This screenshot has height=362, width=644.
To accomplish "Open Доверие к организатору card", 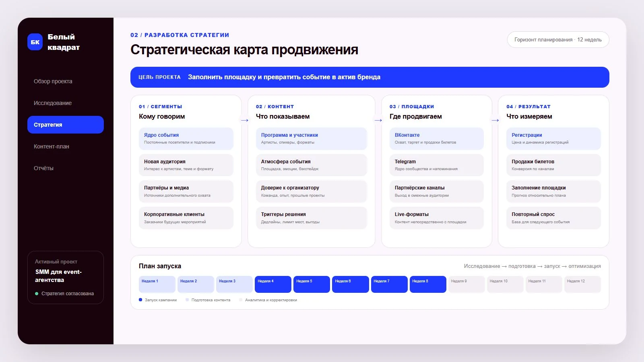I will 311,191.
